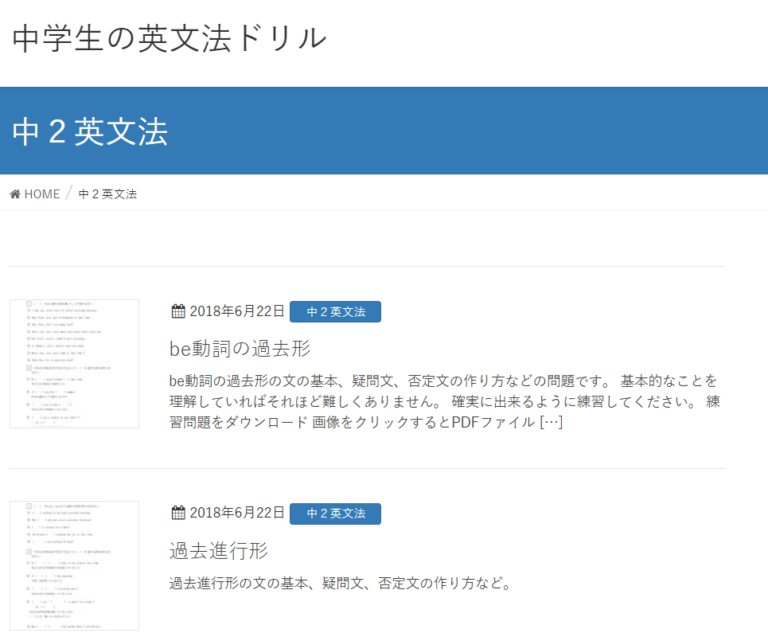This screenshot has width=768, height=633.
Task: Click the 2018年6月22日 date on the second post
Action: click(x=237, y=512)
